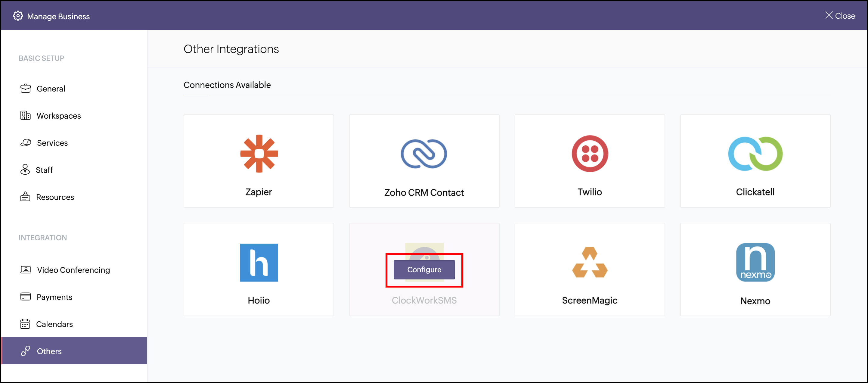Open the Clickatell integration logo
Image resolution: width=868 pixels, height=383 pixels.
point(755,154)
